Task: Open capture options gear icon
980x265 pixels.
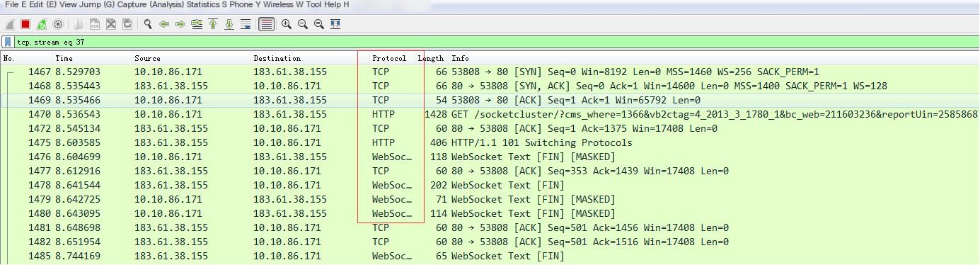Action: [x=58, y=24]
